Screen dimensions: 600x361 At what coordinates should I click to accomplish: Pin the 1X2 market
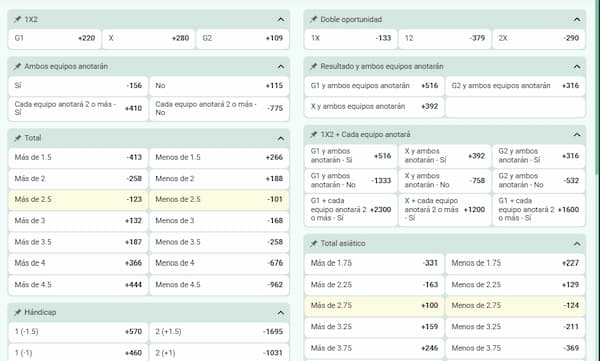coord(17,20)
